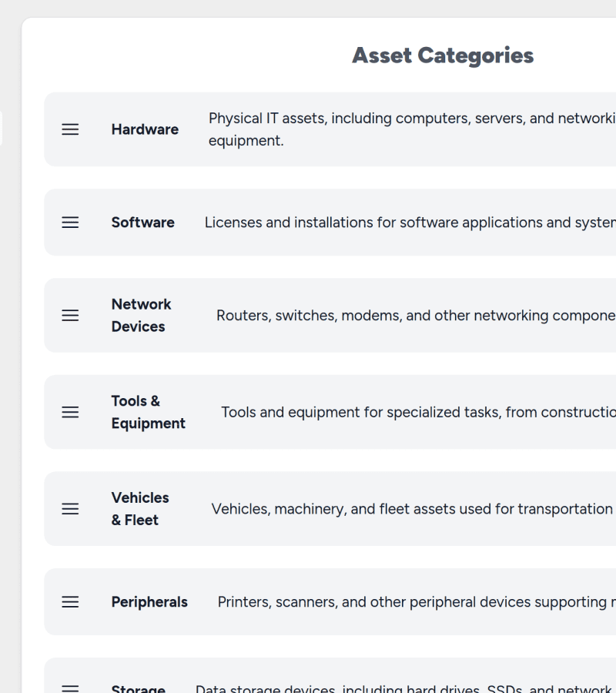The width and height of the screenshot is (616, 693).
Task: Click the Asset Categories heading
Action: tap(443, 55)
